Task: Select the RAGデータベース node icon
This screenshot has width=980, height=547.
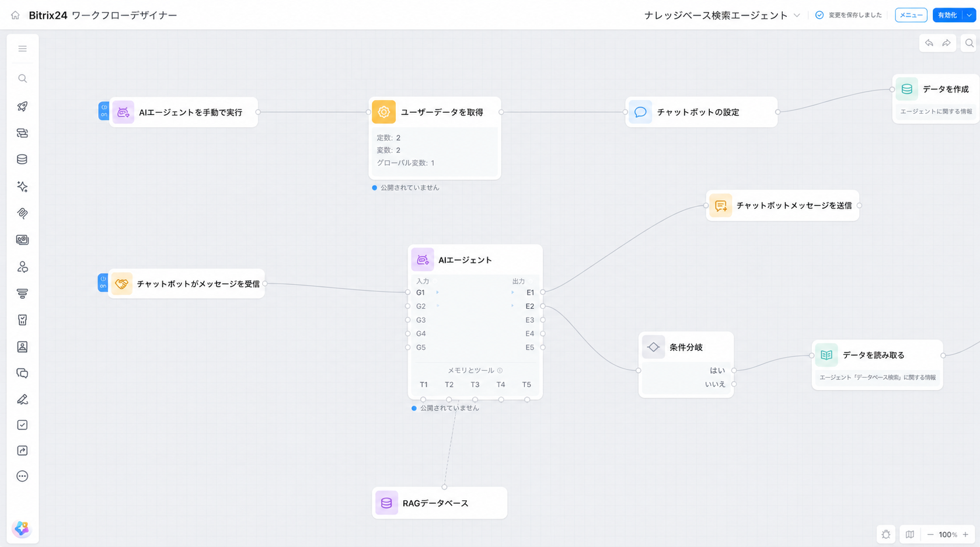Action: pos(386,503)
